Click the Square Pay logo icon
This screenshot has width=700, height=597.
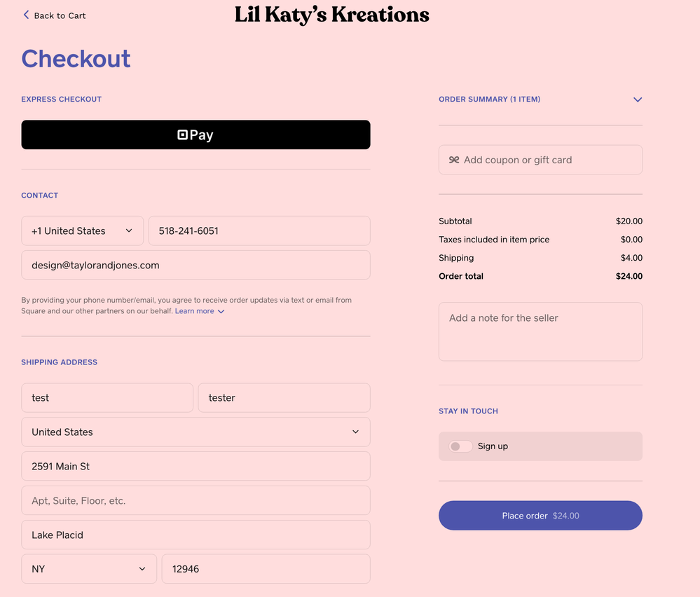182,135
